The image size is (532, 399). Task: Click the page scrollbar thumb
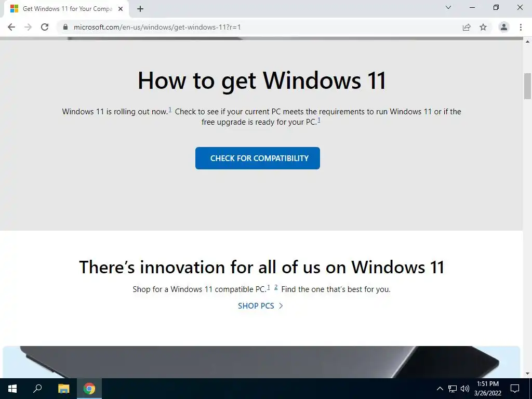click(527, 86)
